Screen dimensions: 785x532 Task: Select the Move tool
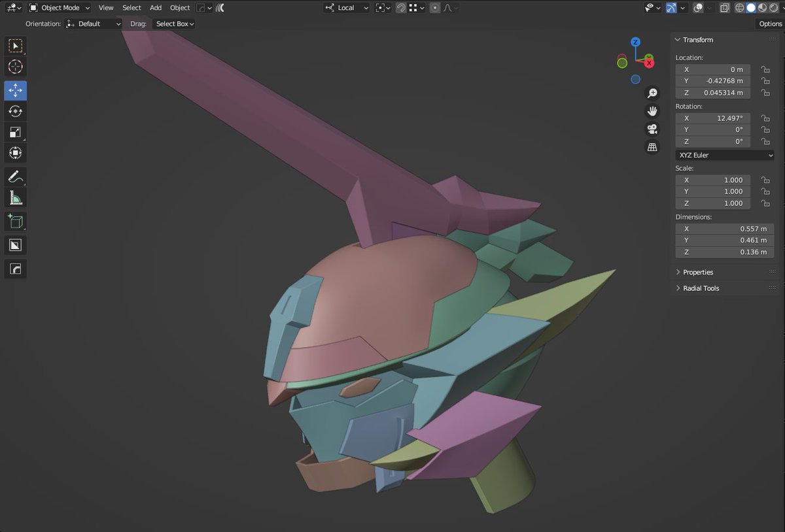16,90
